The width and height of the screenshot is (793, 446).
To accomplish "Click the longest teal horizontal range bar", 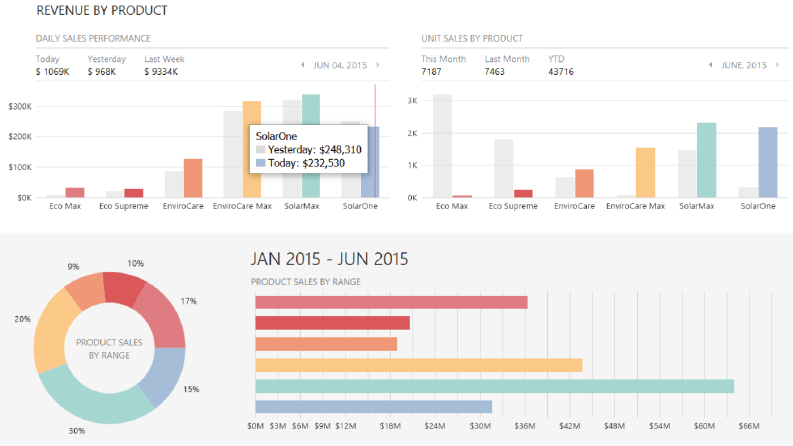I will [x=495, y=386].
